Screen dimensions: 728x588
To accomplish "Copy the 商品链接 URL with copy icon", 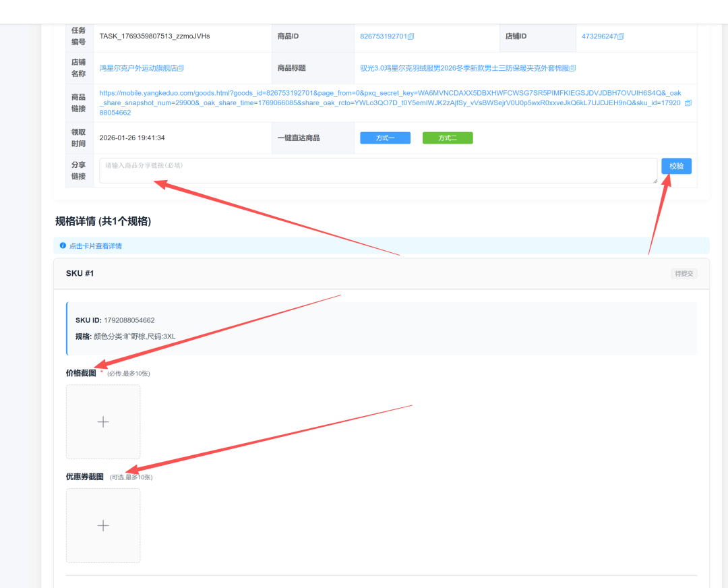I will point(688,103).
